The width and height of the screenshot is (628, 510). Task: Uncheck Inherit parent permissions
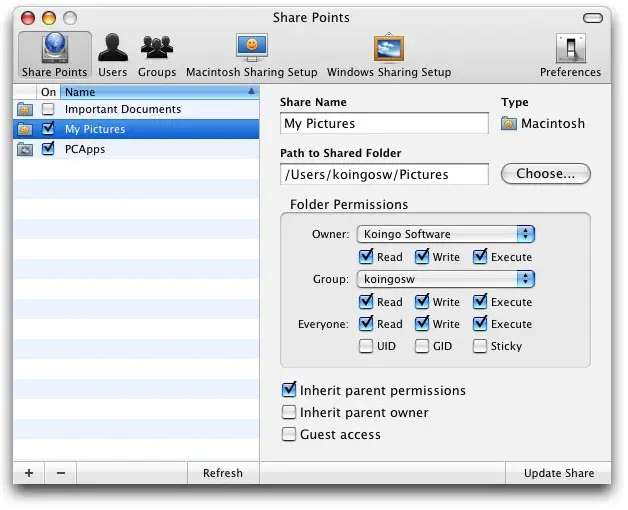tap(289, 389)
